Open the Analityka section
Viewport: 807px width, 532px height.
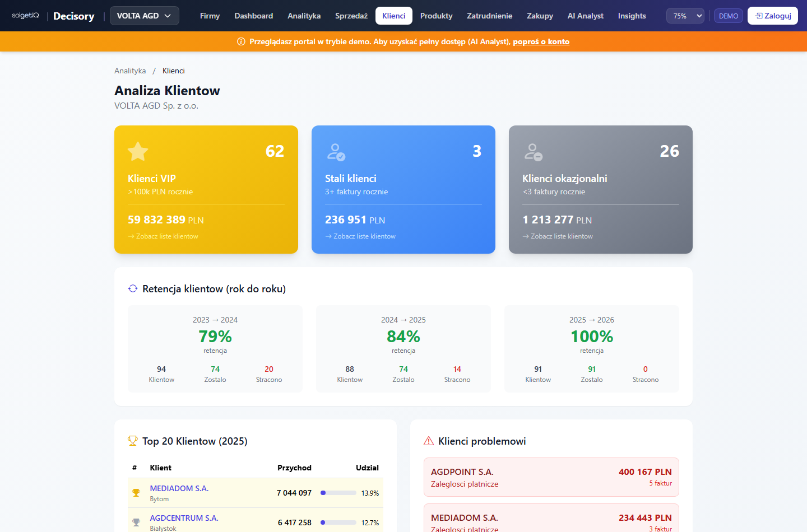pos(304,16)
